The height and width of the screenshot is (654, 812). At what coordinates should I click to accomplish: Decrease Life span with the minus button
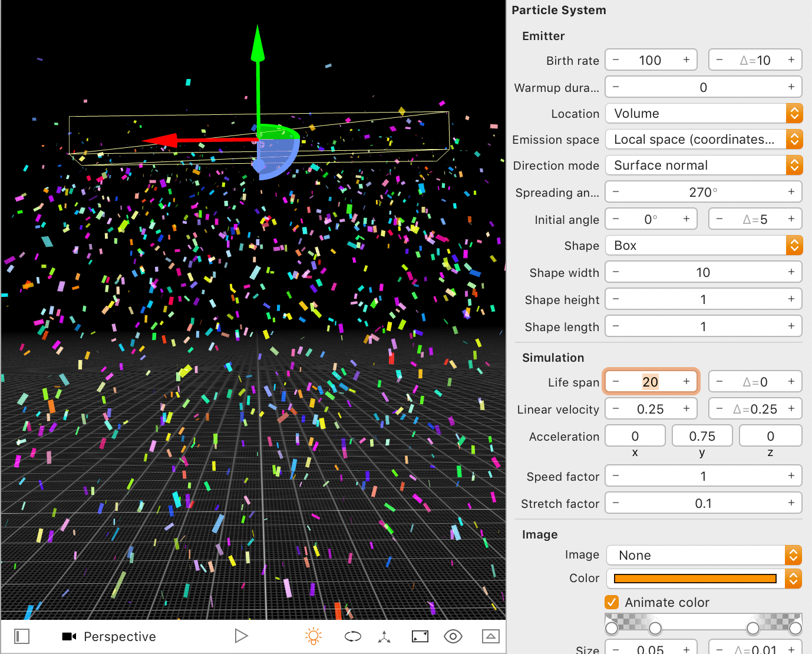[x=616, y=381]
